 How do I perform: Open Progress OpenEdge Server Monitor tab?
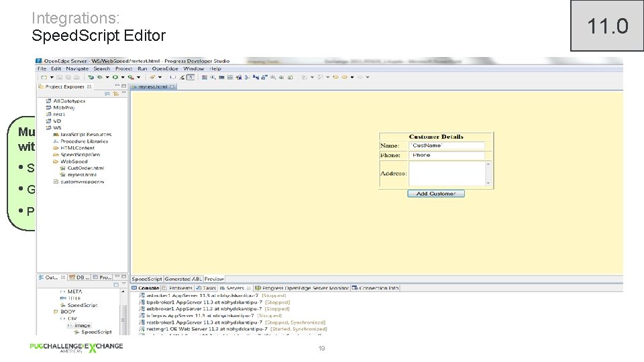click(x=302, y=288)
